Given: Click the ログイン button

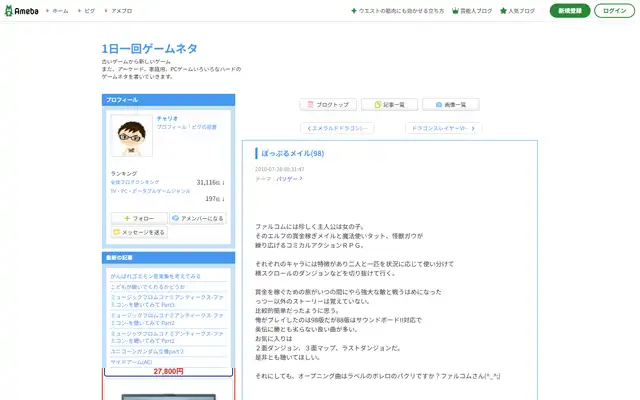Looking at the screenshot, I should point(614,11).
